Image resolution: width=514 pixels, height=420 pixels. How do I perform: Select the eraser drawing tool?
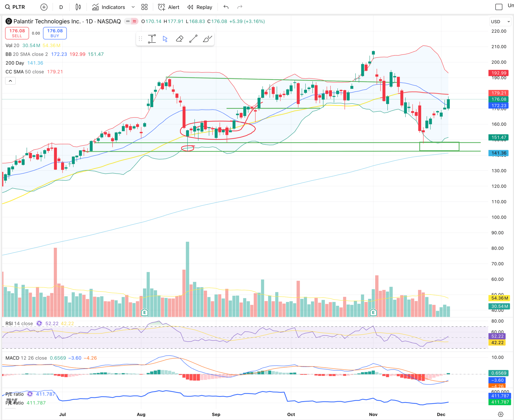click(179, 39)
